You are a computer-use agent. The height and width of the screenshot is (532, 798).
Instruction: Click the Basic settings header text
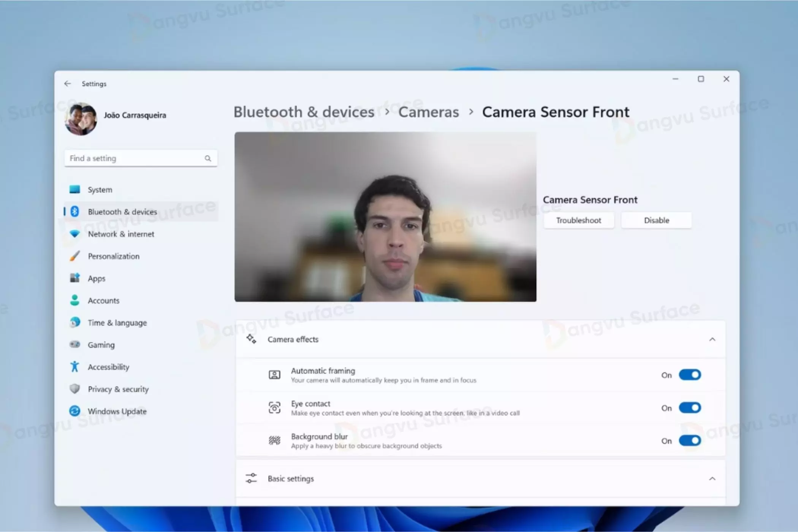tap(291, 479)
